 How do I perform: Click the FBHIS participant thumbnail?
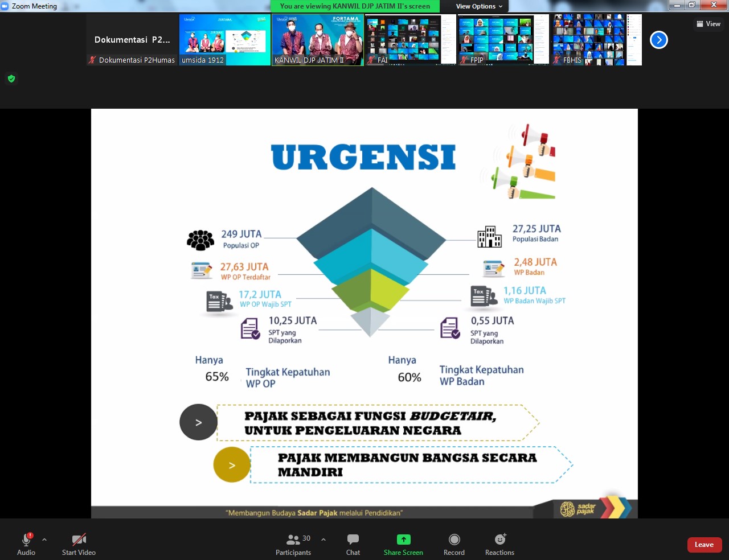coord(596,40)
